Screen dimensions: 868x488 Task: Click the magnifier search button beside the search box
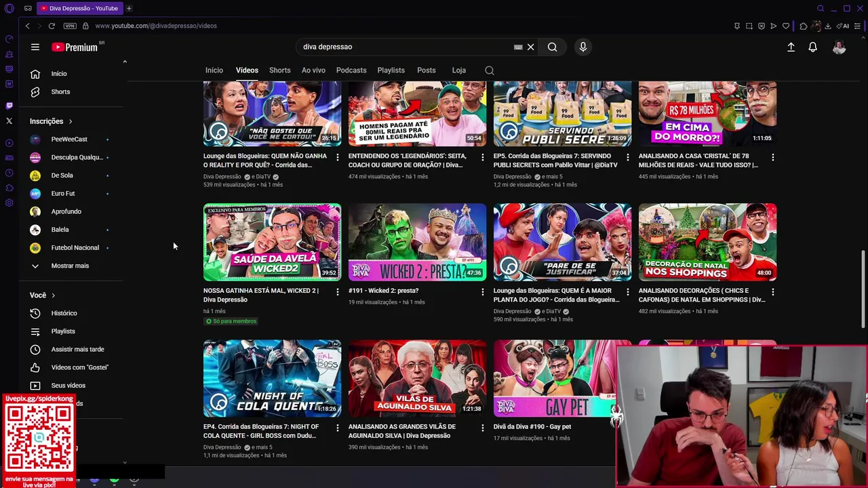click(553, 47)
